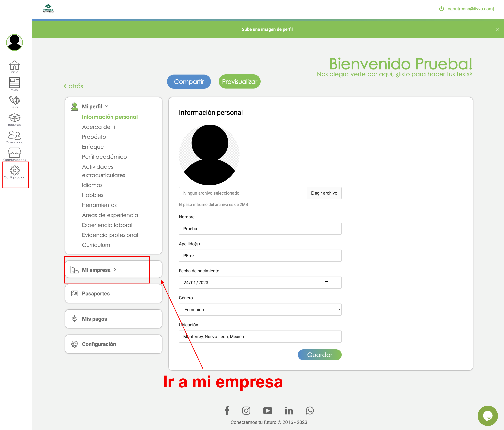
Task: Click the Configuración panel gear icon
Action: [x=75, y=344]
